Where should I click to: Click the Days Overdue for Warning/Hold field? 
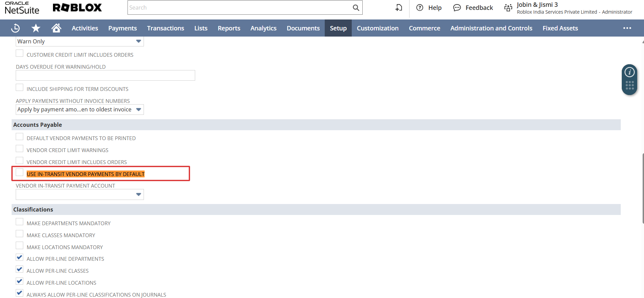(105, 76)
